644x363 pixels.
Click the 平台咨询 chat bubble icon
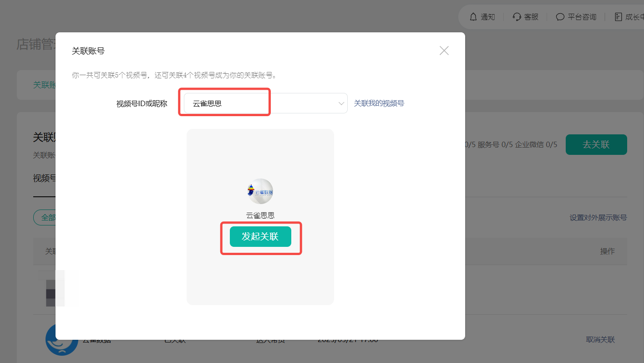[560, 16]
